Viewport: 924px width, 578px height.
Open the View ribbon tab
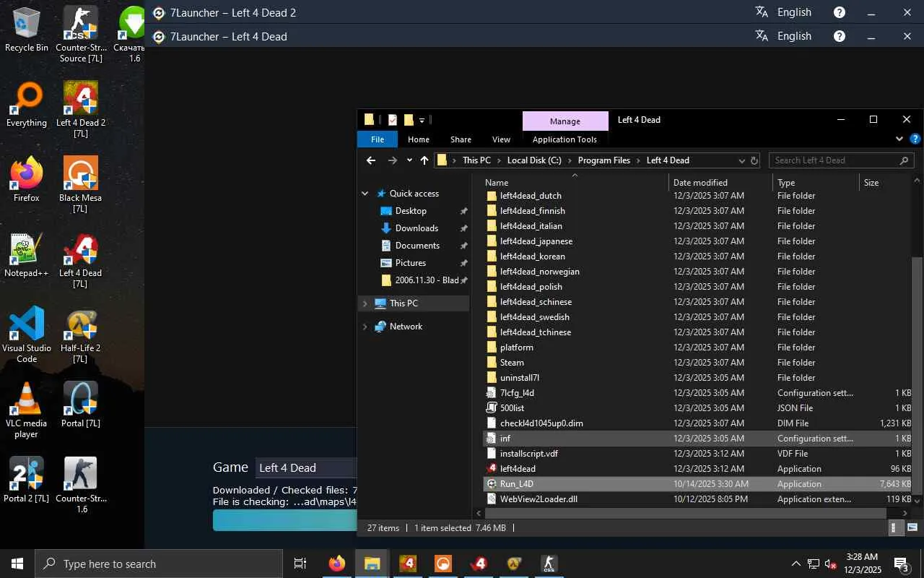pyautogui.click(x=501, y=139)
